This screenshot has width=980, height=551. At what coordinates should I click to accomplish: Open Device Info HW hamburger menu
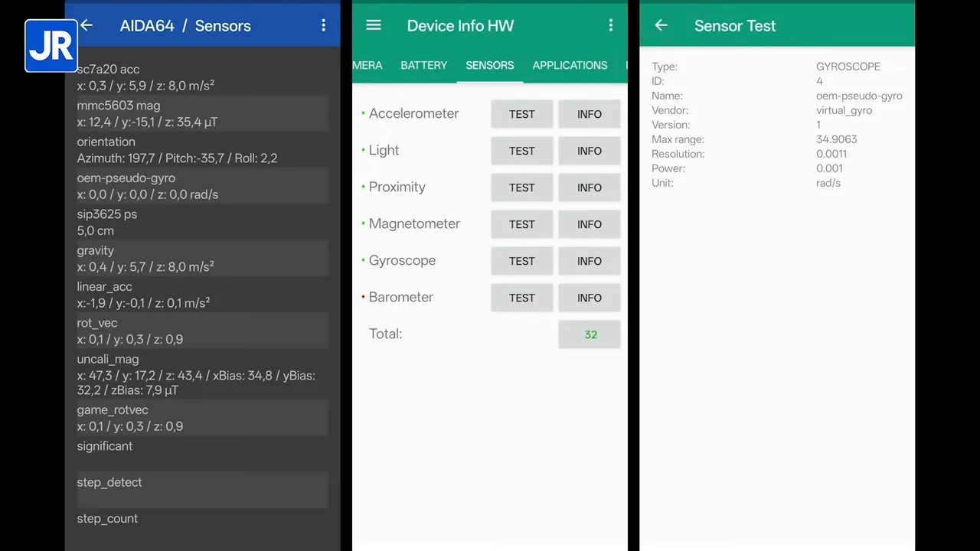(x=374, y=25)
